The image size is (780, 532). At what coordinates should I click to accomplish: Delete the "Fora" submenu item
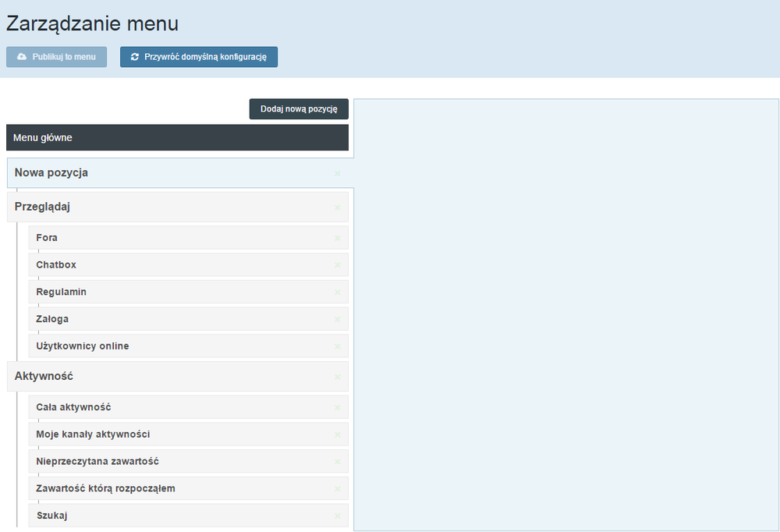(337, 238)
